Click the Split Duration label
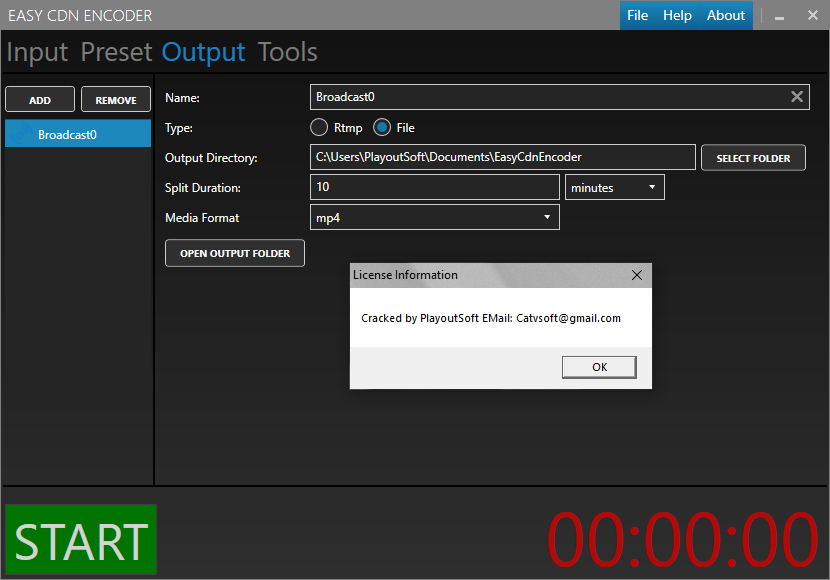 (202, 188)
